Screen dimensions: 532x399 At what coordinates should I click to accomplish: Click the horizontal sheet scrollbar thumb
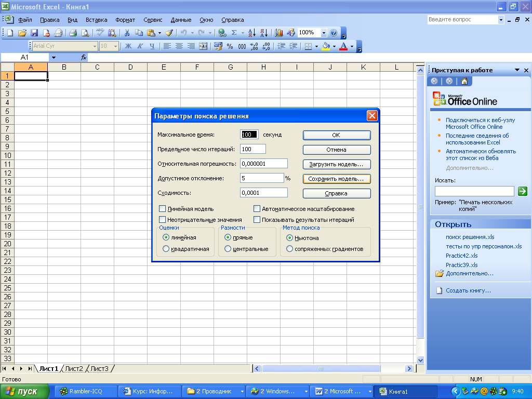[x=321, y=368]
